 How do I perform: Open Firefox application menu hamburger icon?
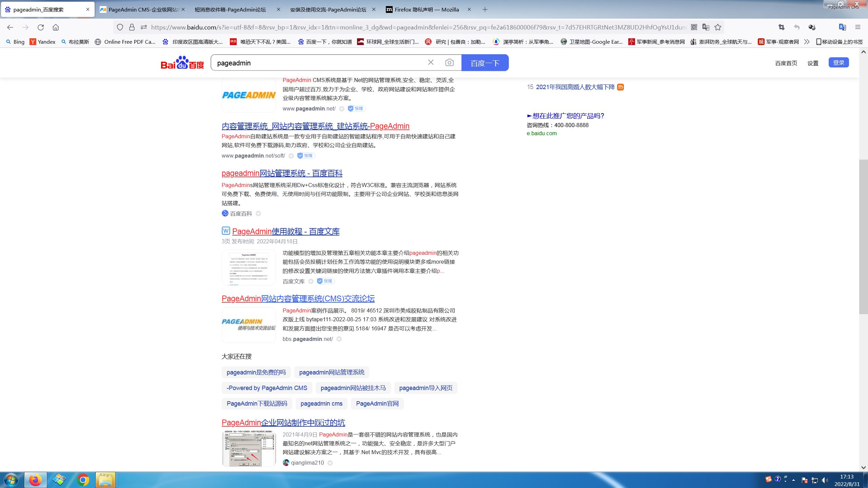pos(858,27)
